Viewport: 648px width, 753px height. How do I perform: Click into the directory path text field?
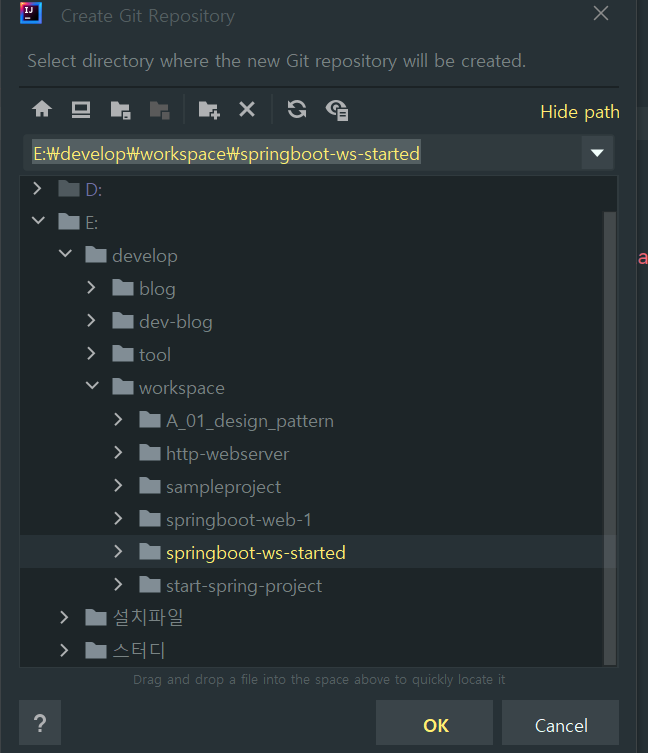(300, 153)
